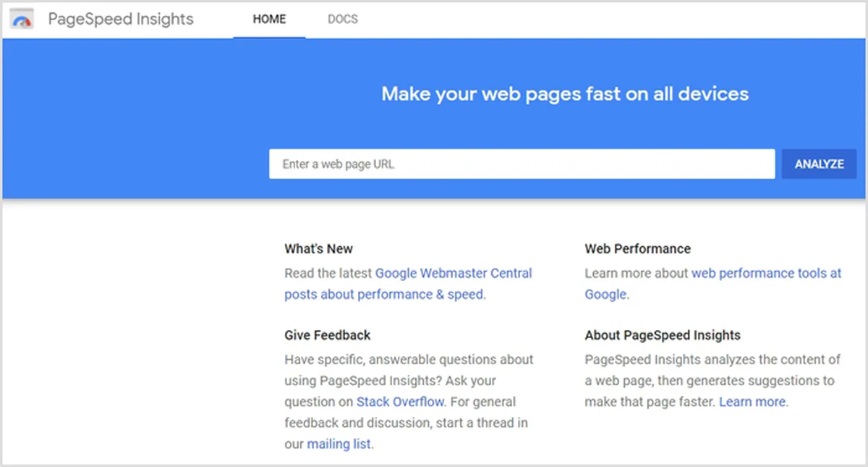Click the 'Web Performance' heading
The image size is (868, 467).
(637, 248)
